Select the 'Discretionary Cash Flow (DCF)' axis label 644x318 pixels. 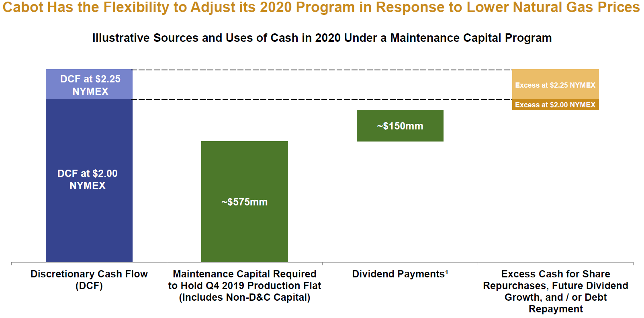(x=89, y=280)
